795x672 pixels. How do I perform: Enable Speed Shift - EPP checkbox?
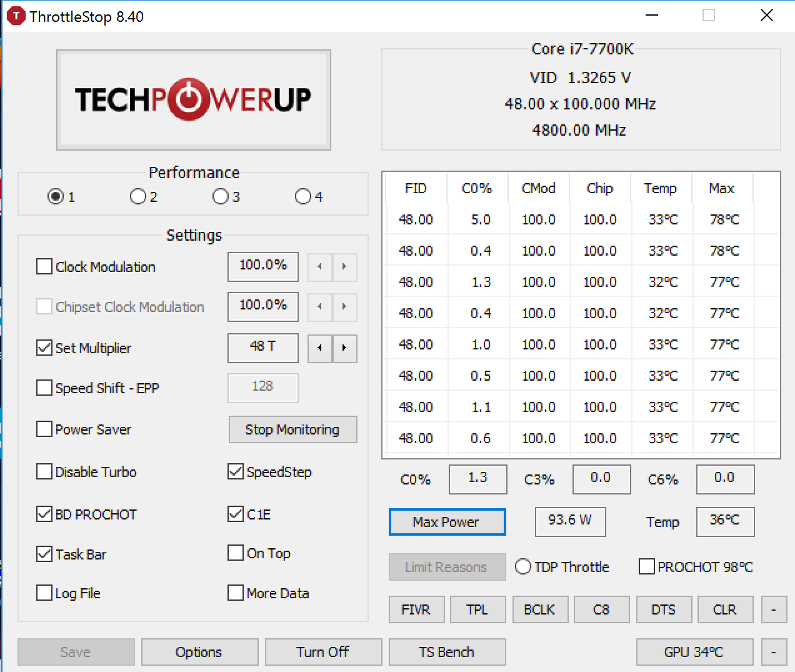[x=44, y=388]
